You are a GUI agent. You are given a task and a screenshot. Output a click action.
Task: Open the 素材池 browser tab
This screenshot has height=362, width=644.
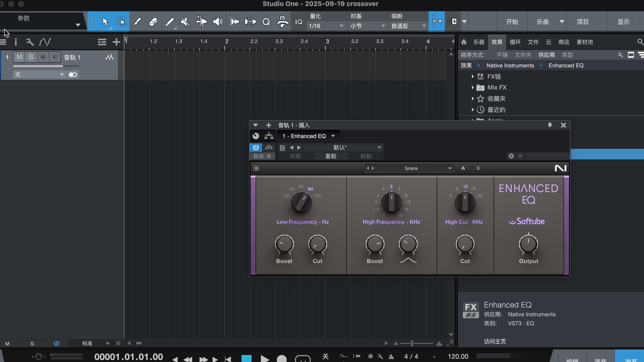(x=585, y=42)
